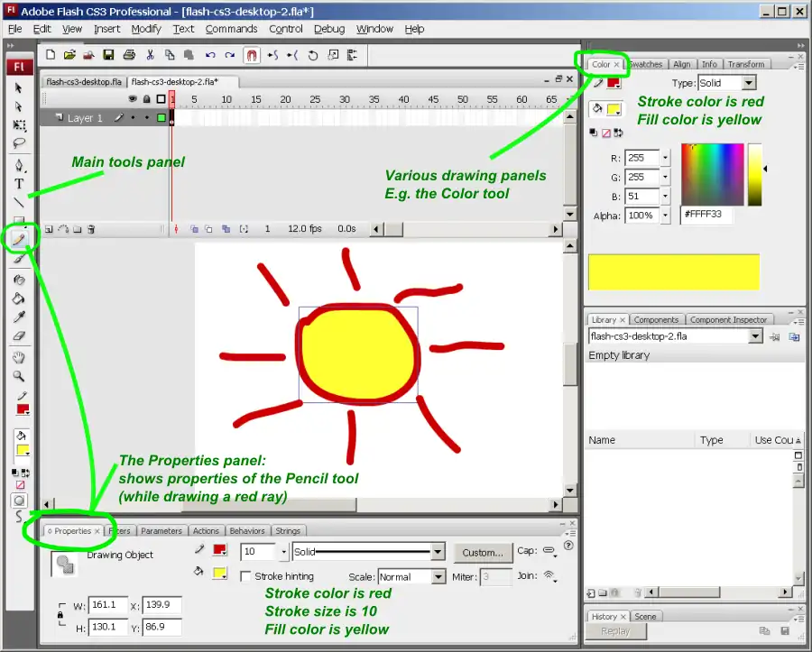Pick the Lasso tool
The image size is (812, 652).
(x=19, y=142)
